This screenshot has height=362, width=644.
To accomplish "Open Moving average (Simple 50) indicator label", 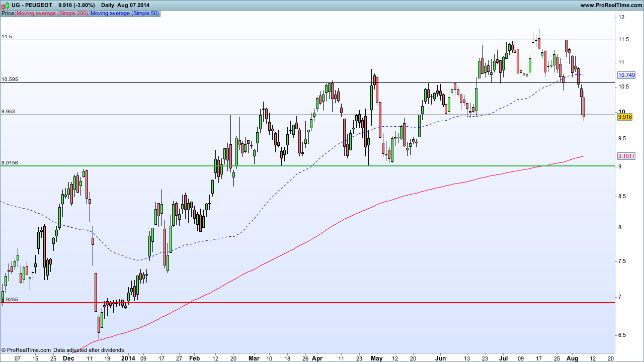I will (x=125, y=13).
